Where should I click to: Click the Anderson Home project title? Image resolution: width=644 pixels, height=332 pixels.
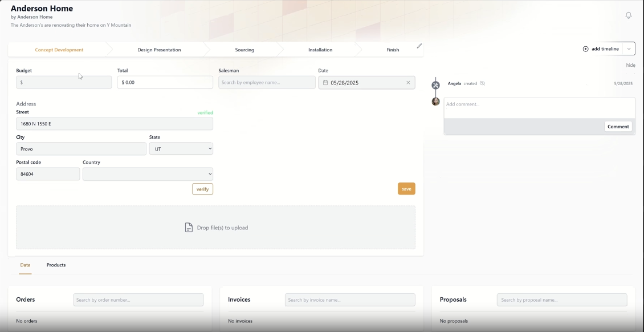click(x=42, y=8)
